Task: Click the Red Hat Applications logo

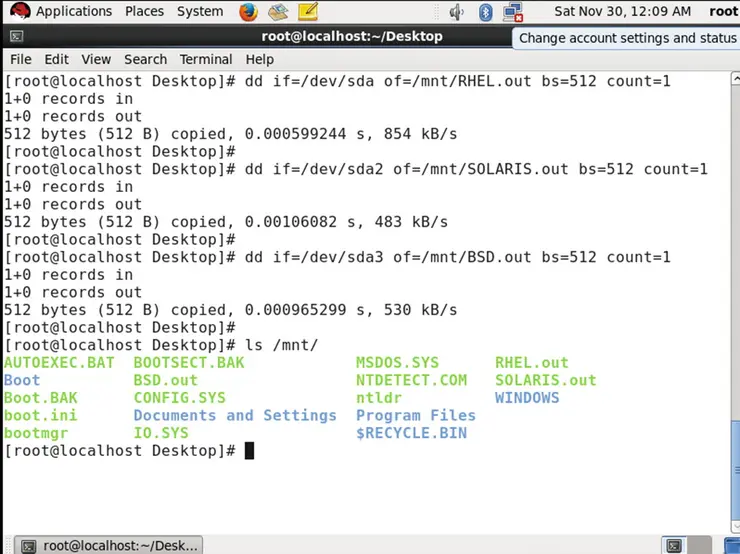Action: click(19, 12)
